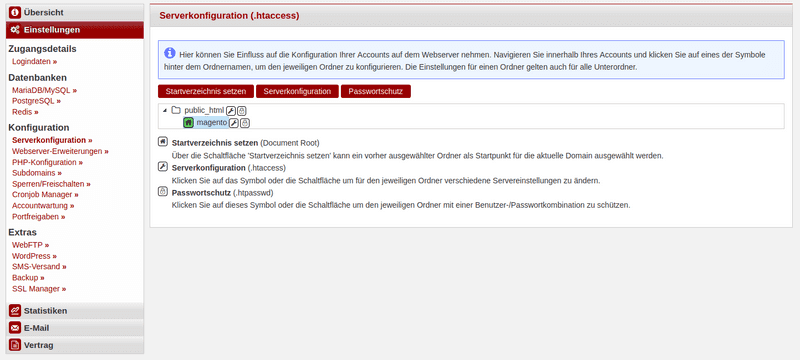Click the Konfiguration heading

tap(39, 127)
